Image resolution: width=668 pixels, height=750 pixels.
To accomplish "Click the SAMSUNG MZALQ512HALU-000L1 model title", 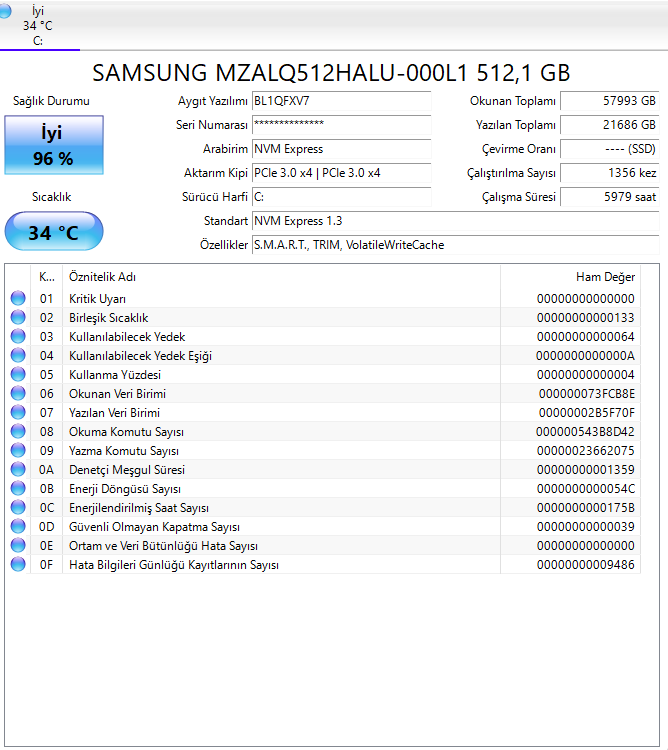I will [x=331, y=73].
